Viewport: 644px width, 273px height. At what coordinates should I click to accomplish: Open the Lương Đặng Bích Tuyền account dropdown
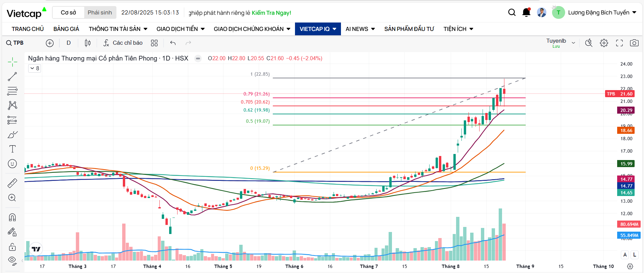click(602, 13)
